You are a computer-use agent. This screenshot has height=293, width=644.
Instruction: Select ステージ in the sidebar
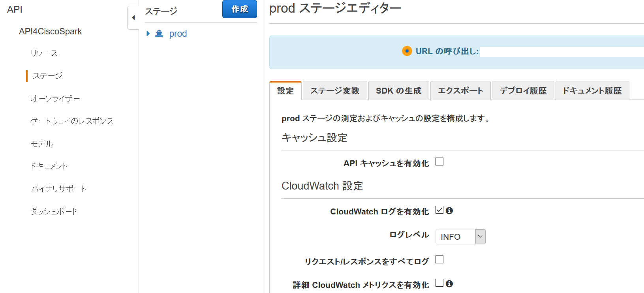(x=47, y=75)
